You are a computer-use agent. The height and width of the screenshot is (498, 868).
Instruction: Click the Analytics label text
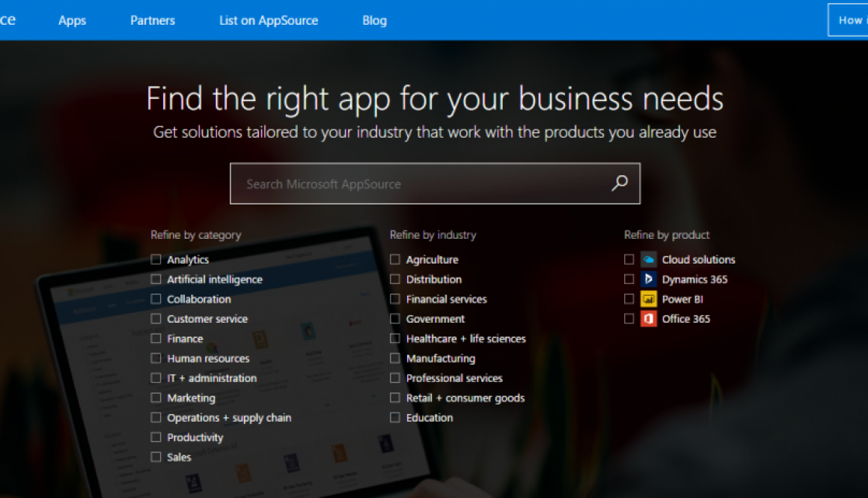pyautogui.click(x=189, y=260)
